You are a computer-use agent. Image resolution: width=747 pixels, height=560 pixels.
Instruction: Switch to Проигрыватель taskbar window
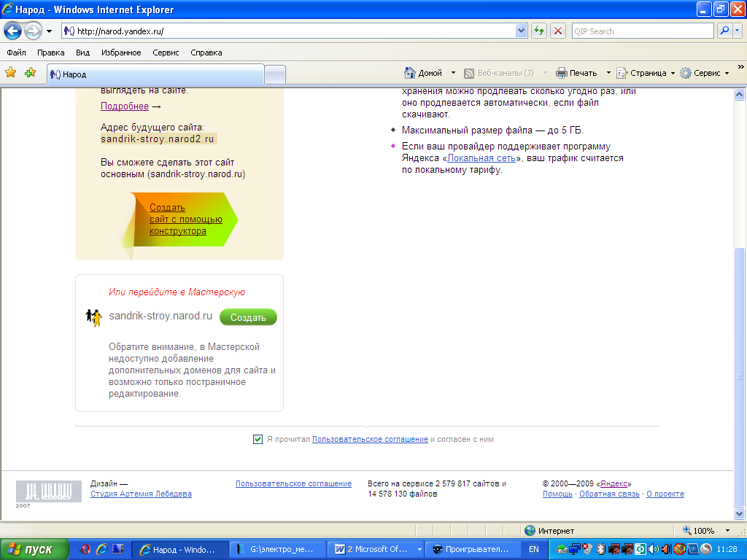(473, 550)
